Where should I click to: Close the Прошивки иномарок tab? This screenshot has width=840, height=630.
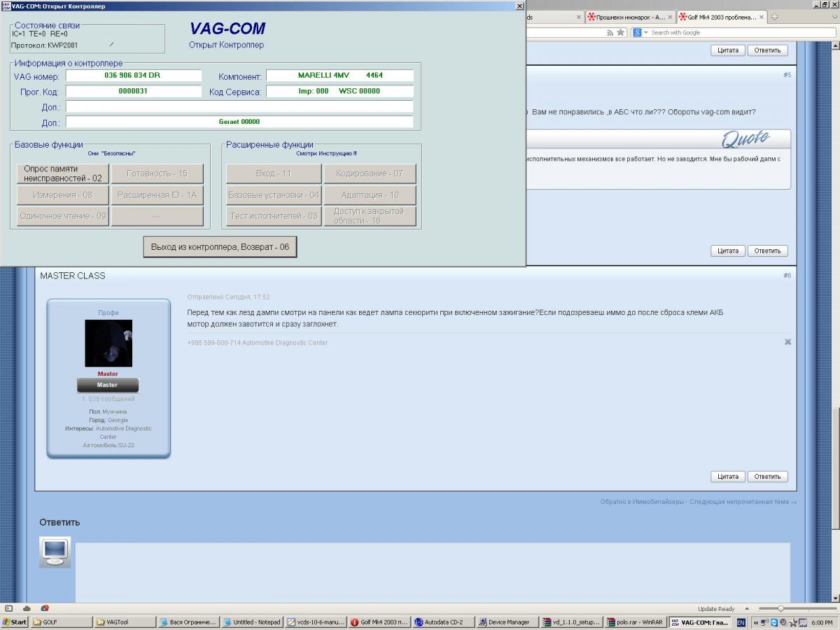coord(670,17)
